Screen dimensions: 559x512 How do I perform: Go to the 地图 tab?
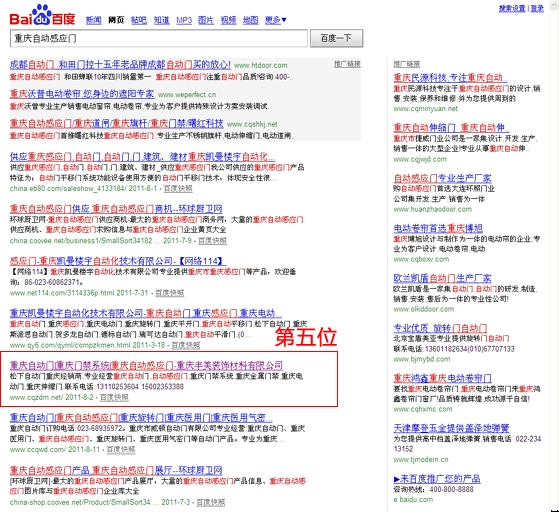251,20
